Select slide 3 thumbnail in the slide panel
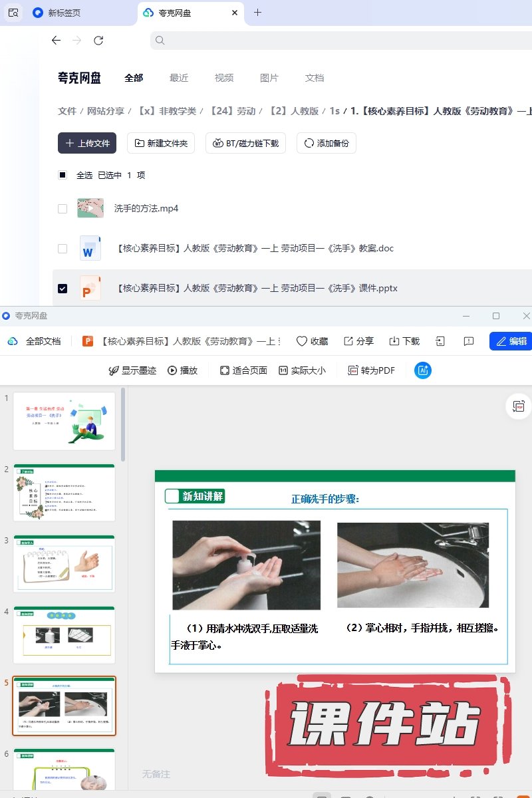 (x=64, y=563)
